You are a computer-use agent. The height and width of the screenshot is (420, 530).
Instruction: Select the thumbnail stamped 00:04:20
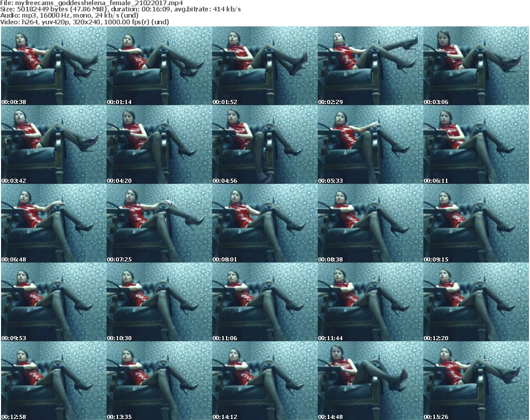(159, 144)
